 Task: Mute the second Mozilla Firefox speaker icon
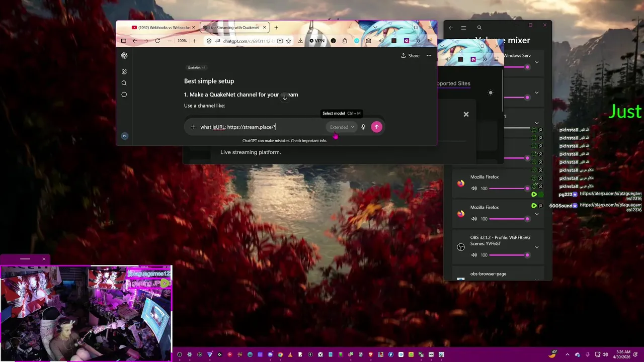474,219
